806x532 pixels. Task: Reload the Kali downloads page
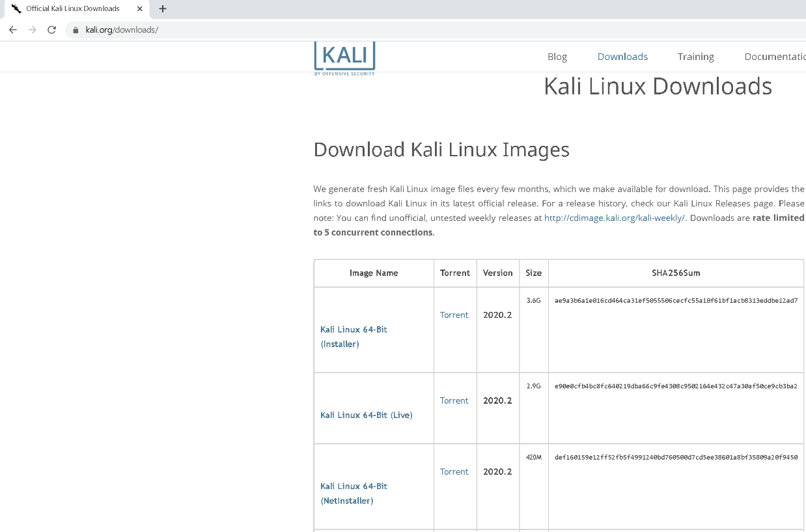click(51, 30)
